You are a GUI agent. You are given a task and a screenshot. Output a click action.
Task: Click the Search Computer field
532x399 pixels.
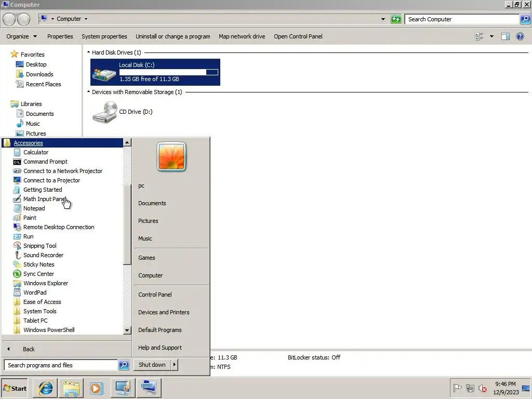[462, 19]
